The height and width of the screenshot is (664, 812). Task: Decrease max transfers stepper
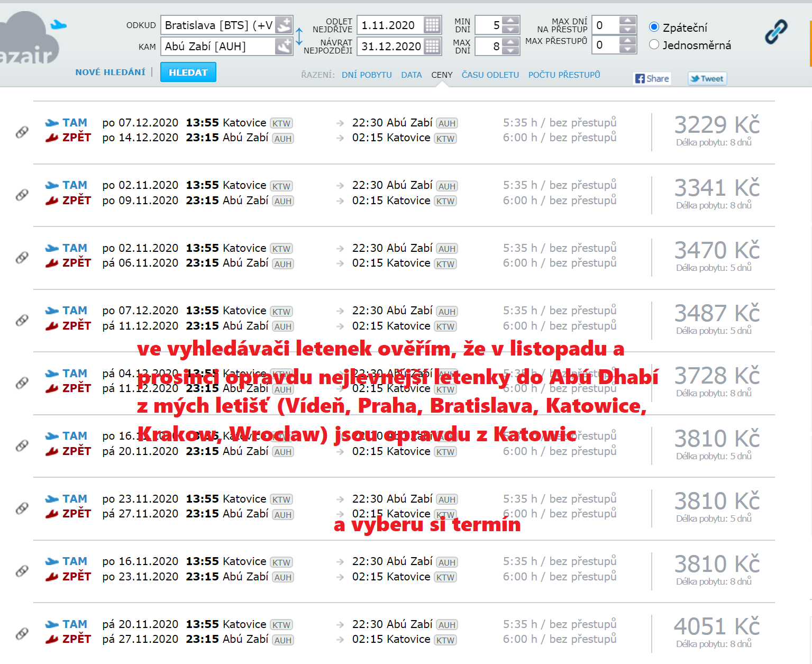point(627,49)
